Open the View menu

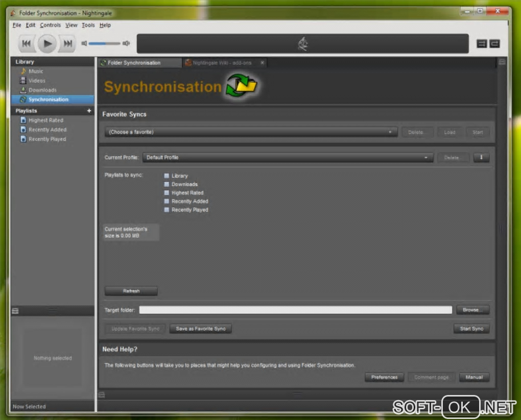click(71, 25)
